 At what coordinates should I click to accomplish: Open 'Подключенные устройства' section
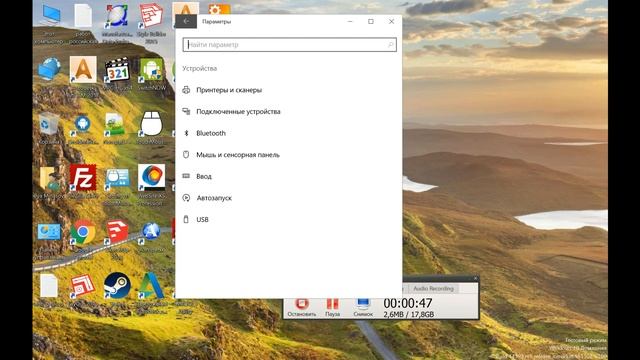pyautogui.click(x=238, y=112)
